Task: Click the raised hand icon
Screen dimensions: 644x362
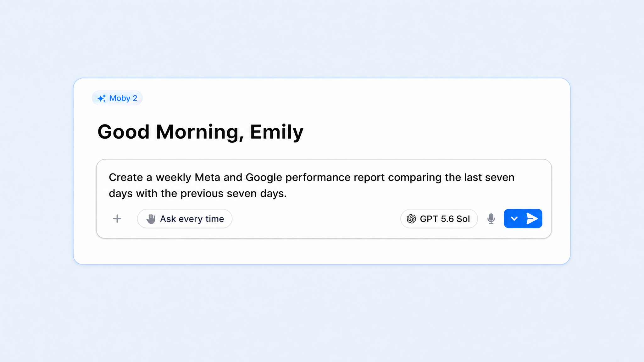Action: pos(151,219)
